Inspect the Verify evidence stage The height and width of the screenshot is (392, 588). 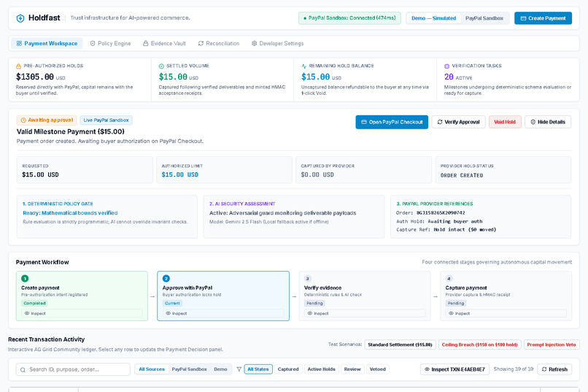tap(365, 313)
